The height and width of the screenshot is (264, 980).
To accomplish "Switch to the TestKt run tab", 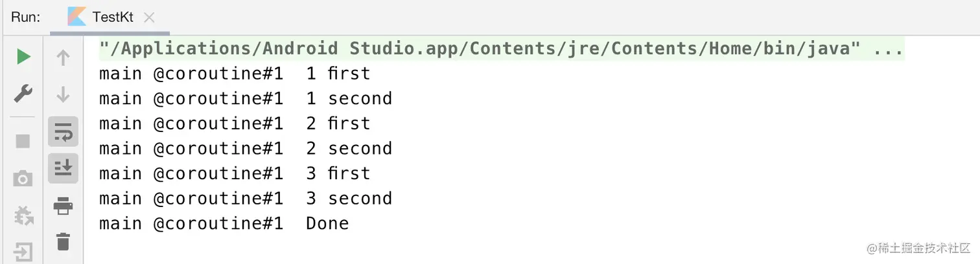I will click(113, 17).
